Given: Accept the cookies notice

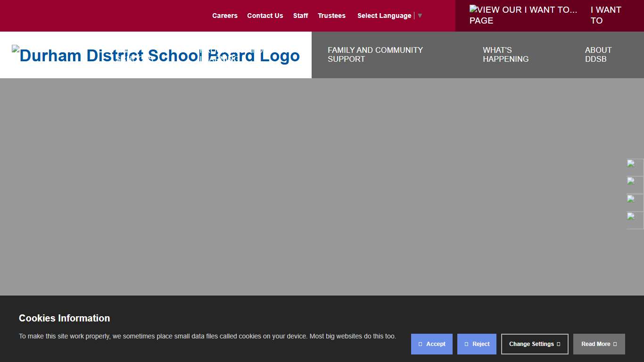Looking at the screenshot, I should pos(431,344).
